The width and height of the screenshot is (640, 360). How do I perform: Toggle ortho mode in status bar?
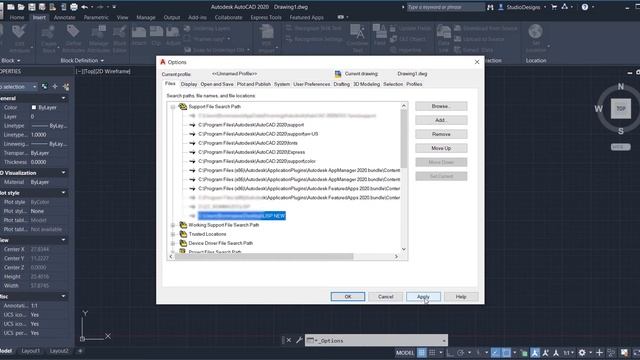pos(450,353)
